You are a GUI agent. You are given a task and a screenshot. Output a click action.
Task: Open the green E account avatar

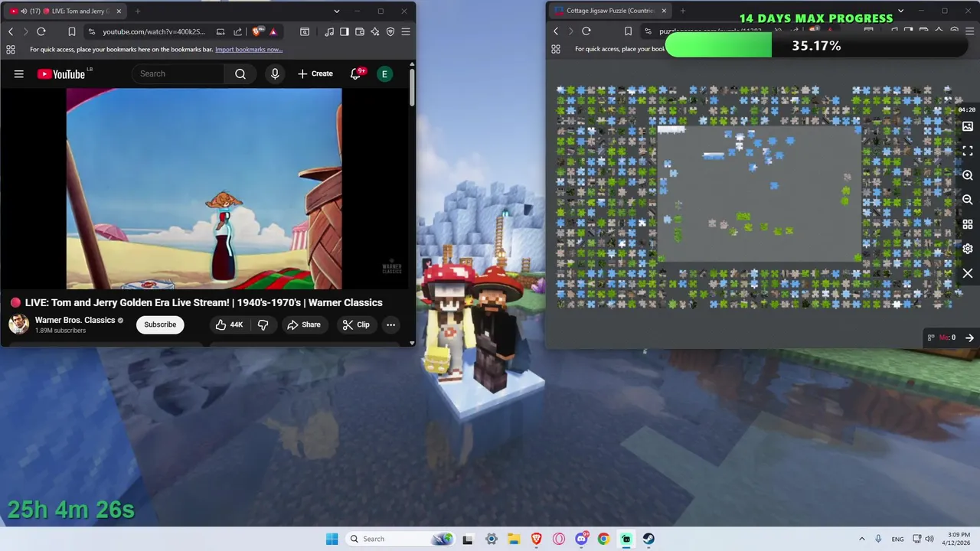pos(385,73)
